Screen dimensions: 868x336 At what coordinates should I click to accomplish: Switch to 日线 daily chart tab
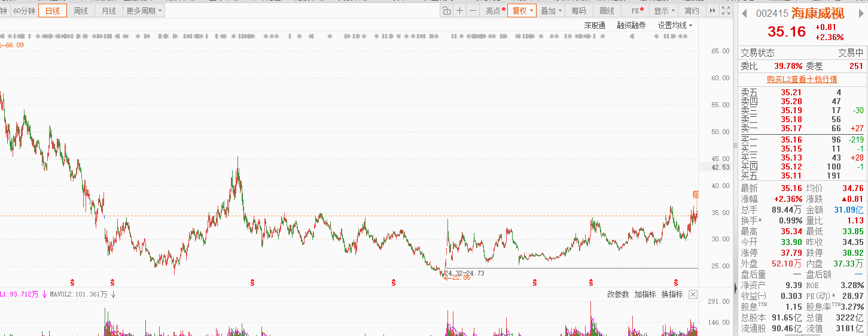(53, 11)
